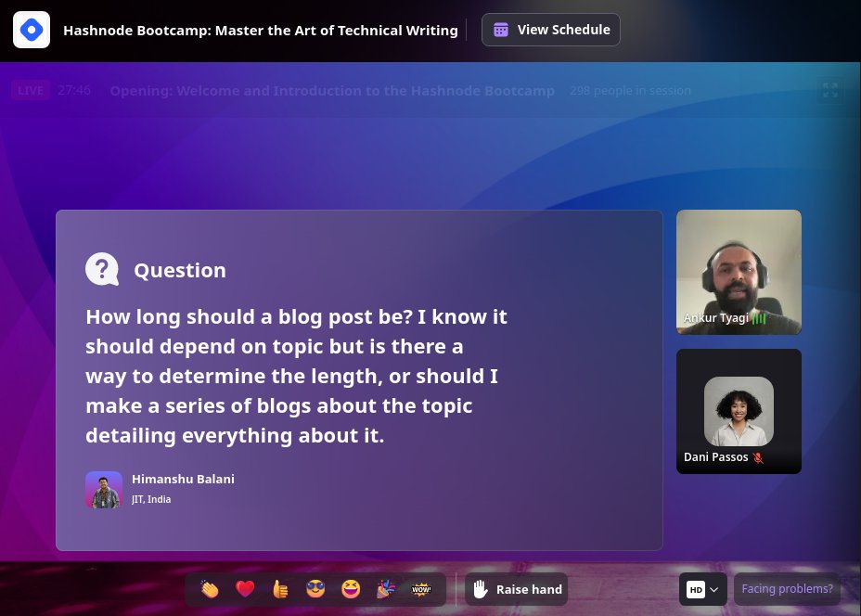Screen dimensions: 861x616
Task: Click the 27:46 elapsed timer
Action: pos(74,91)
